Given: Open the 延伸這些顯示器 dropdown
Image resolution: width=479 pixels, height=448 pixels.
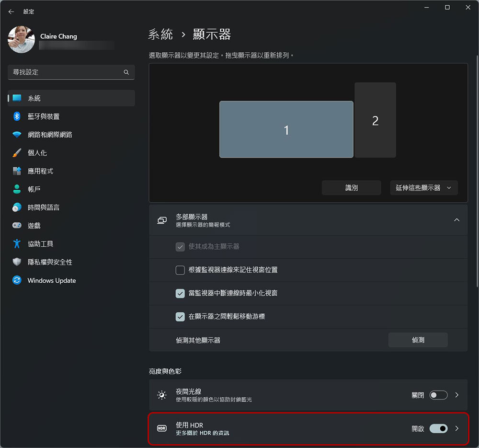Looking at the screenshot, I should point(423,188).
